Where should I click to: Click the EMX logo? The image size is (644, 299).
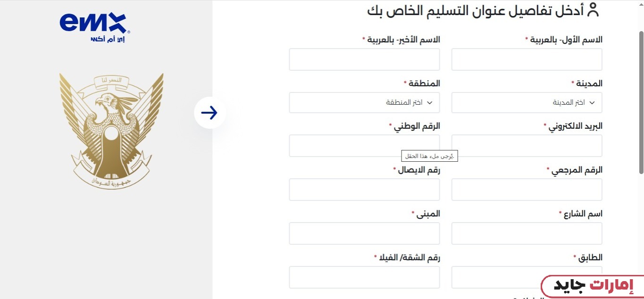pos(94,25)
